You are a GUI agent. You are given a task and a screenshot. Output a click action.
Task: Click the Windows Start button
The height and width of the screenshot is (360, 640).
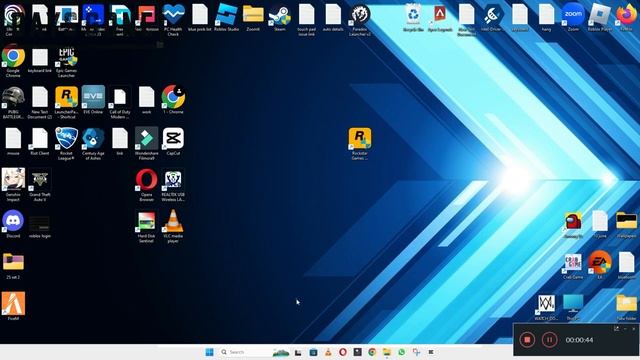click(209, 352)
